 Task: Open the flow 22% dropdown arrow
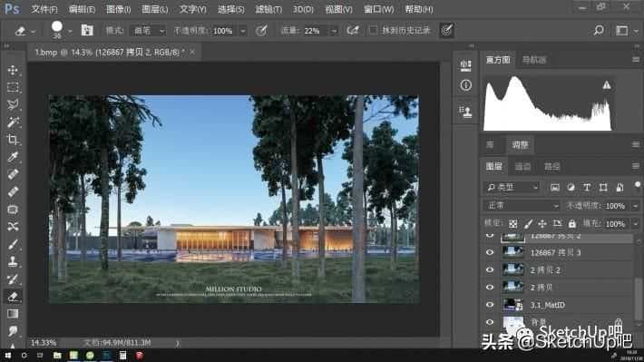coord(335,31)
